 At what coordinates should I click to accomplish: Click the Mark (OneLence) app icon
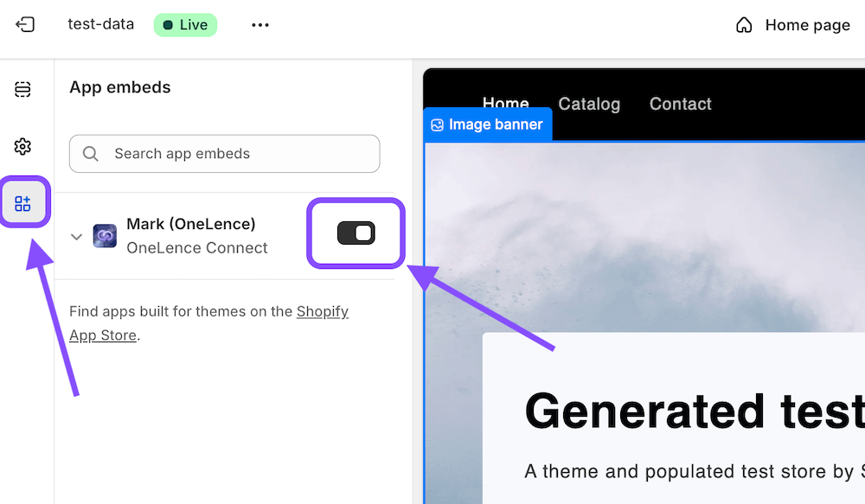(105, 235)
